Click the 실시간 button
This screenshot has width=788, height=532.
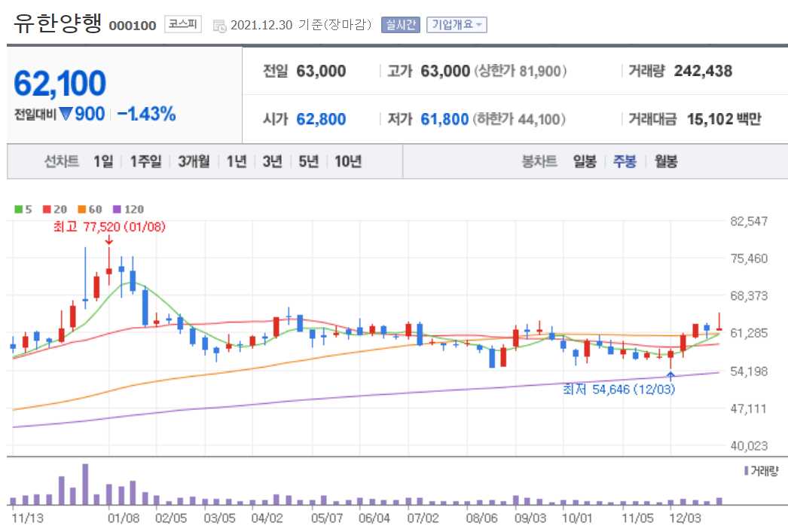coord(401,25)
